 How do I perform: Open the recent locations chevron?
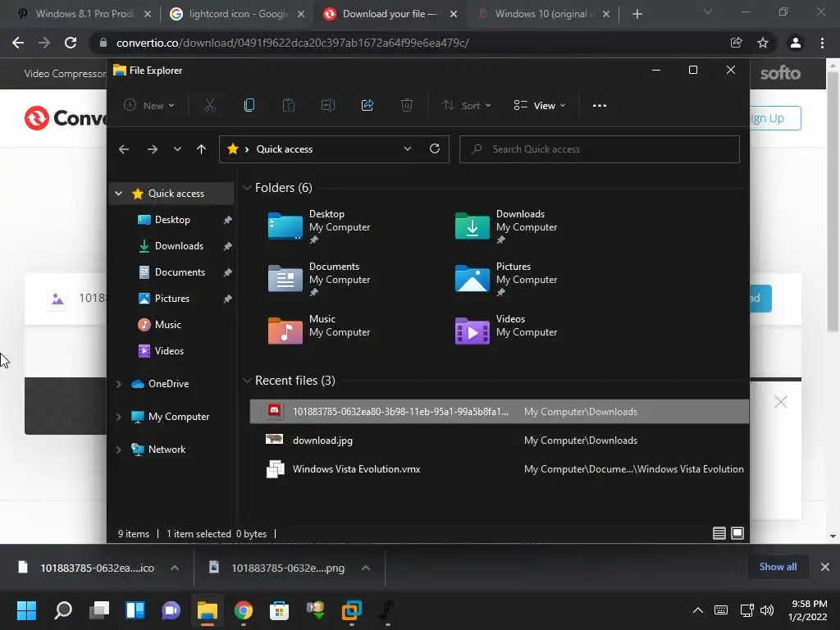coord(177,149)
